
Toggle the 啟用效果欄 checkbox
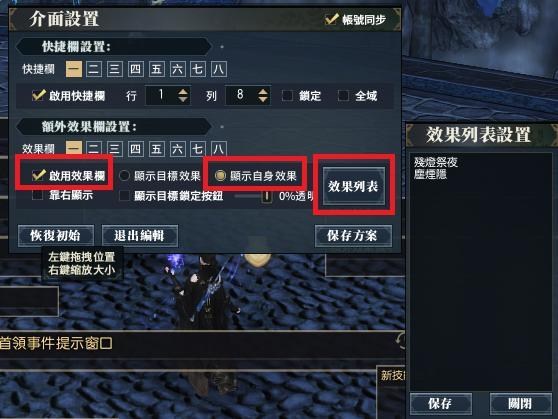pos(38,175)
